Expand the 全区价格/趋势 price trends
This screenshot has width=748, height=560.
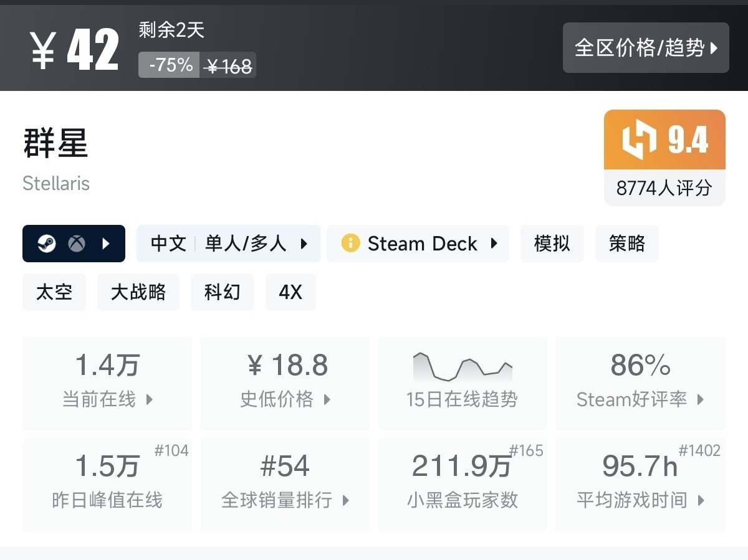pos(645,48)
